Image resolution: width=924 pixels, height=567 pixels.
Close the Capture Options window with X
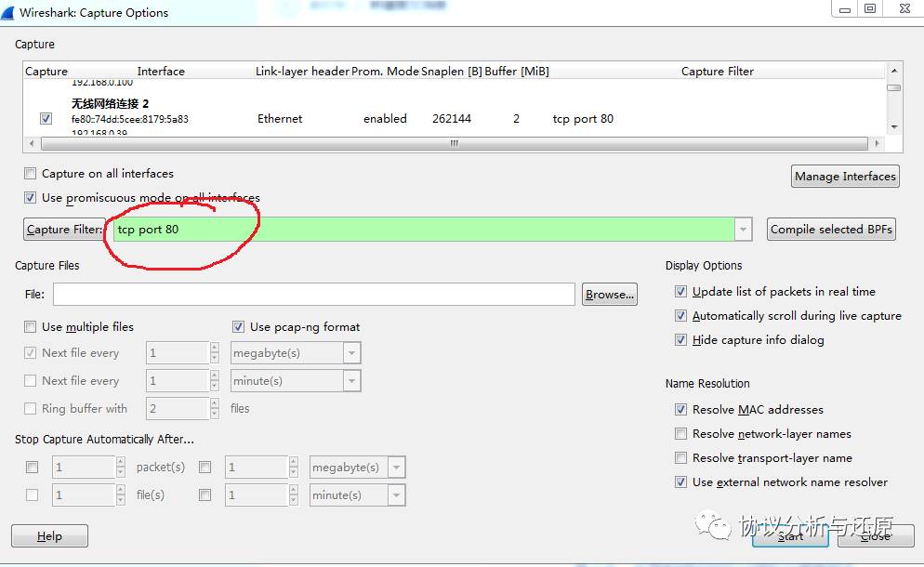tap(904, 9)
